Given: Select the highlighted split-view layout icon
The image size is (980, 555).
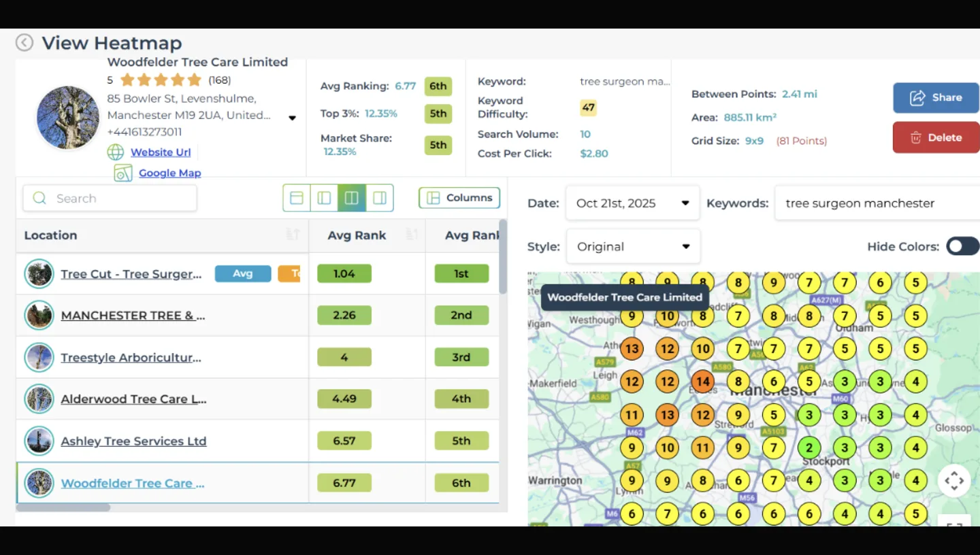Looking at the screenshot, I should (x=352, y=198).
